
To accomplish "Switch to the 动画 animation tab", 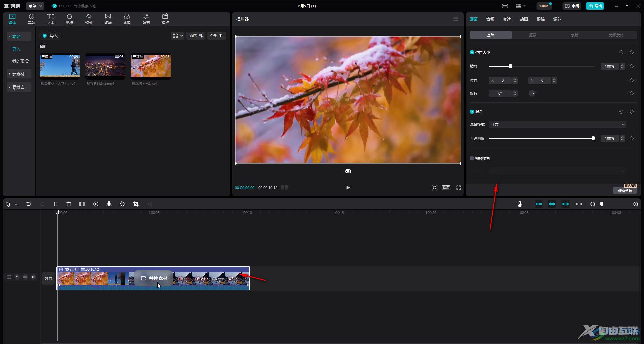I will (524, 19).
